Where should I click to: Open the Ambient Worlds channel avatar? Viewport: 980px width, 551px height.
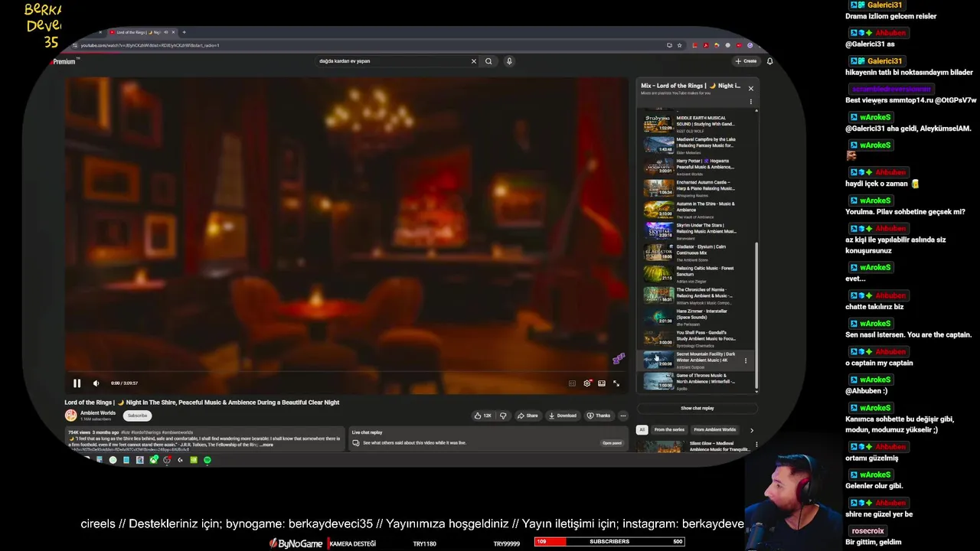[70, 416]
